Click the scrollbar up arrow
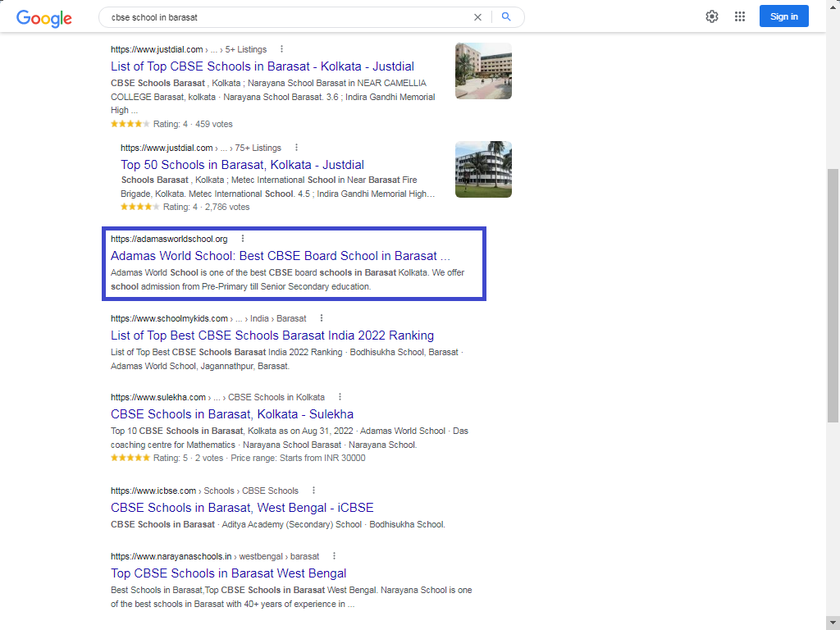This screenshot has height=630, width=840. pyautogui.click(x=833, y=7)
